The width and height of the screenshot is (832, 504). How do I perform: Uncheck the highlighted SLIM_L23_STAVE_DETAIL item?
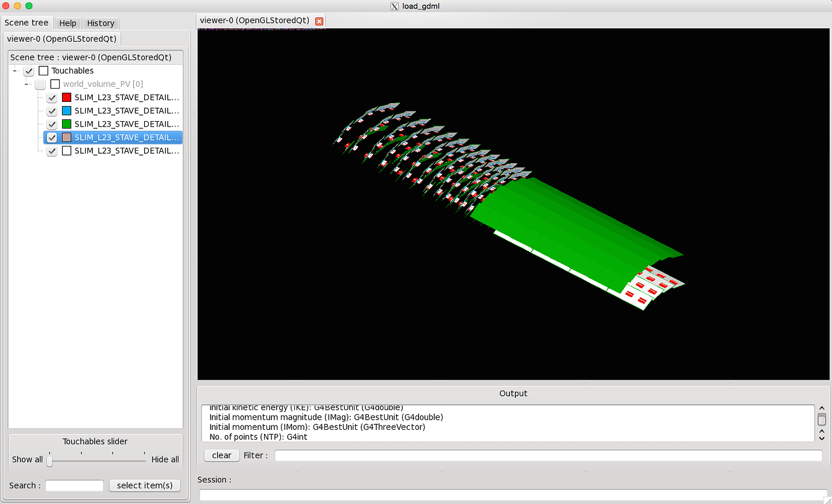pyautogui.click(x=51, y=137)
